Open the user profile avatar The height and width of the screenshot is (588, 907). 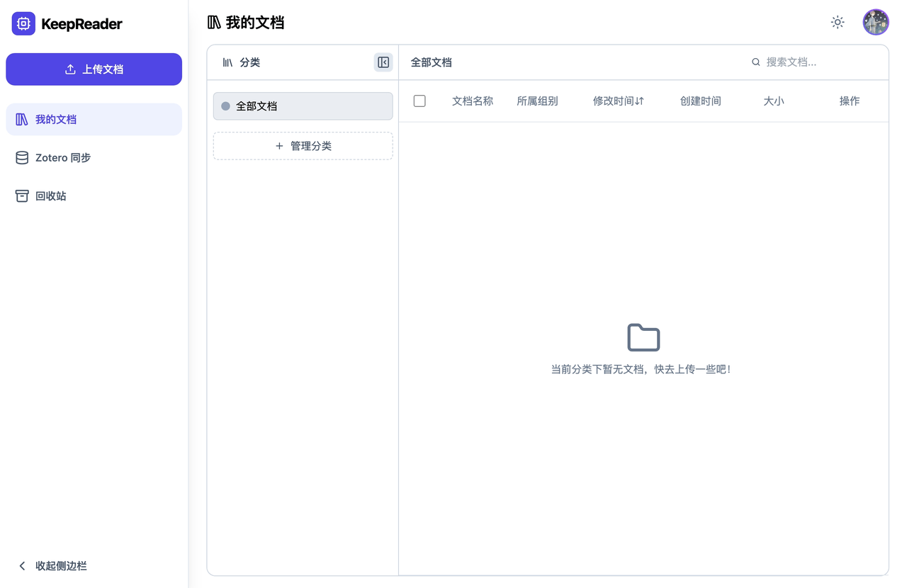[876, 22]
